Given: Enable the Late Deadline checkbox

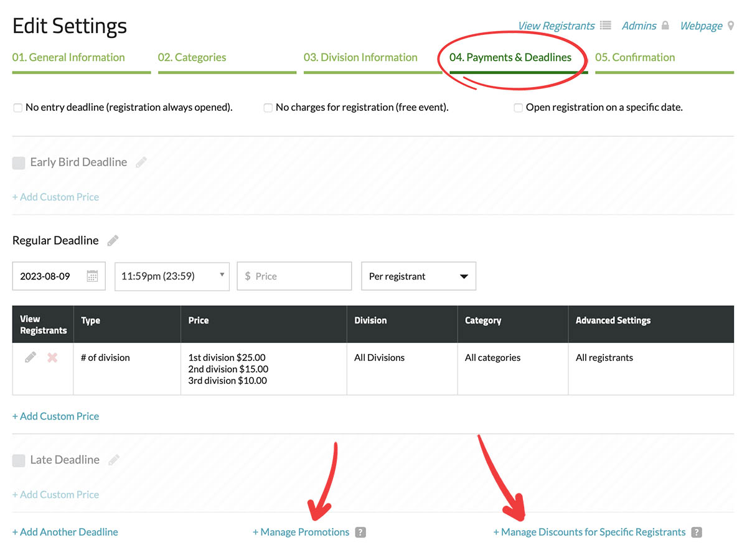Looking at the screenshot, I should pos(19,460).
